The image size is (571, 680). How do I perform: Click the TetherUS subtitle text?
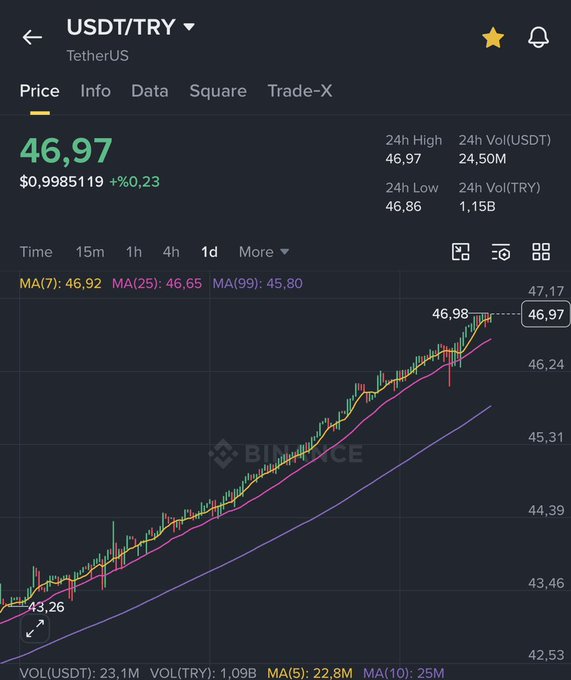(98, 56)
